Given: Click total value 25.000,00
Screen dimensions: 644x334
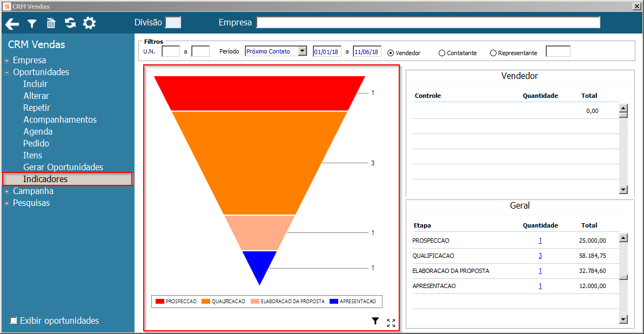Looking at the screenshot, I should point(592,241).
